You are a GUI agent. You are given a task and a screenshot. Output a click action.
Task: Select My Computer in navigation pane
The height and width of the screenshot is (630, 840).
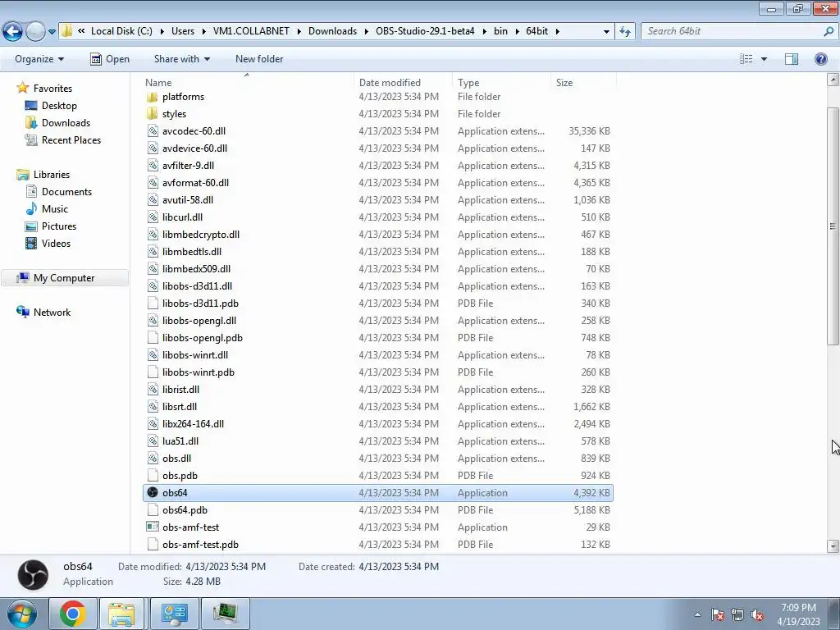coord(64,277)
